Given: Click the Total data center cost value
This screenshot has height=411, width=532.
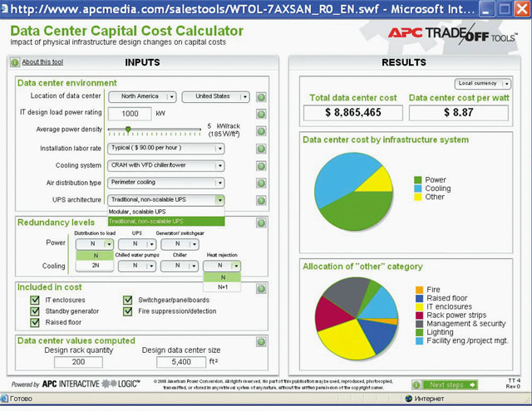Looking at the screenshot, I should click(x=352, y=112).
